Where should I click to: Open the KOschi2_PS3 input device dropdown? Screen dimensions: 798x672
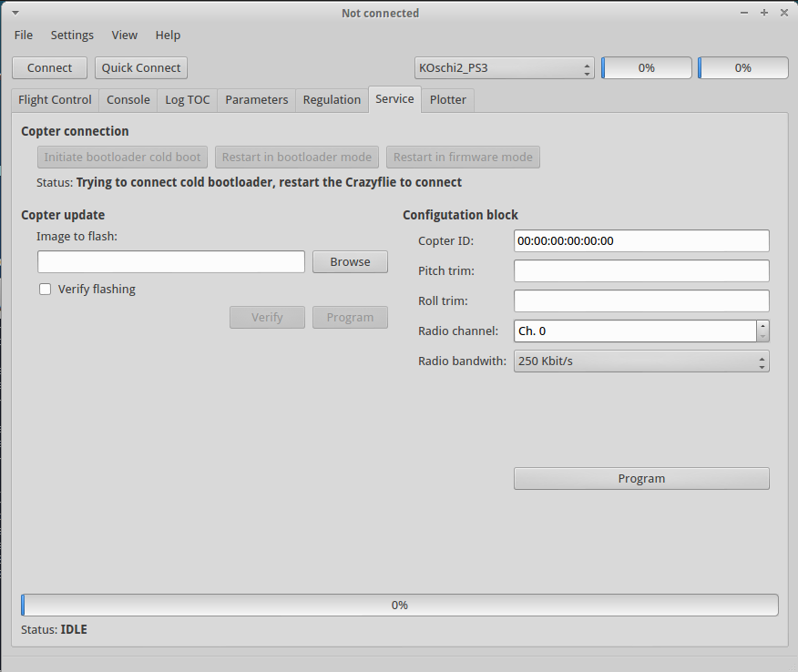pyautogui.click(x=504, y=68)
